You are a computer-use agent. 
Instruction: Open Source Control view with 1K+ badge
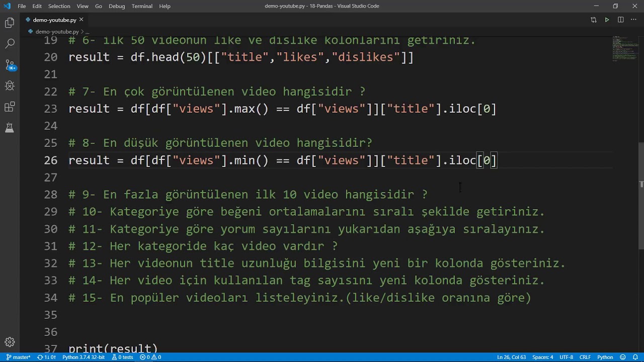(10, 65)
